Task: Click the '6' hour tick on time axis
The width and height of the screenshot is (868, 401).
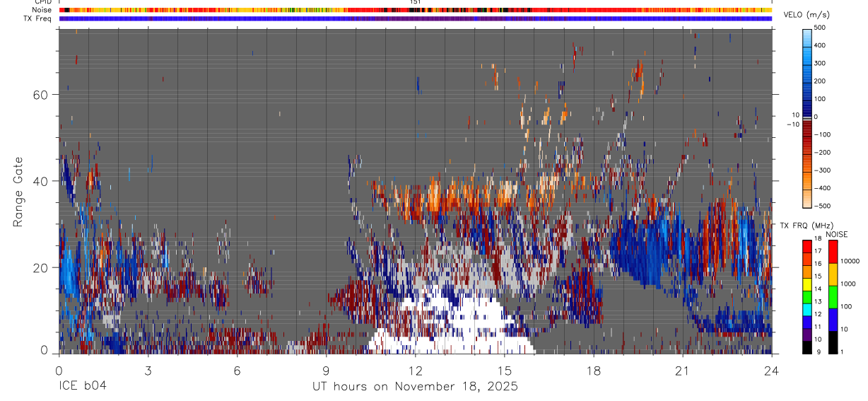Action: [237, 371]
